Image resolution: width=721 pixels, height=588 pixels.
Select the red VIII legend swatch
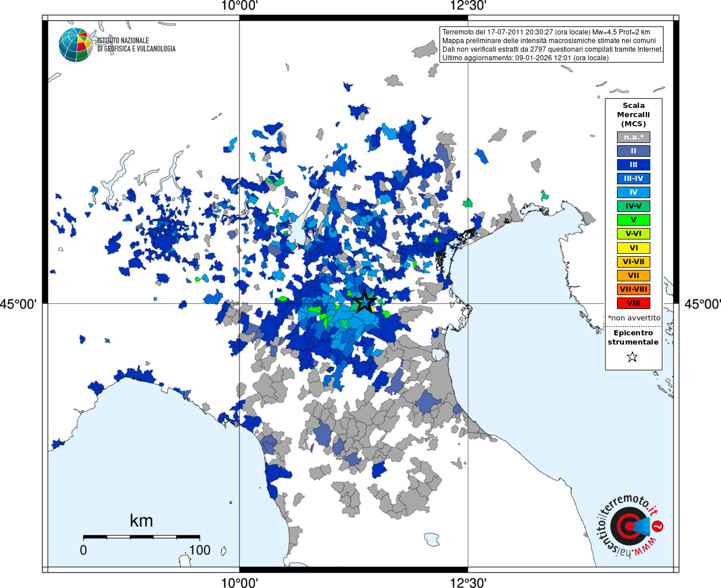(633, 303)
